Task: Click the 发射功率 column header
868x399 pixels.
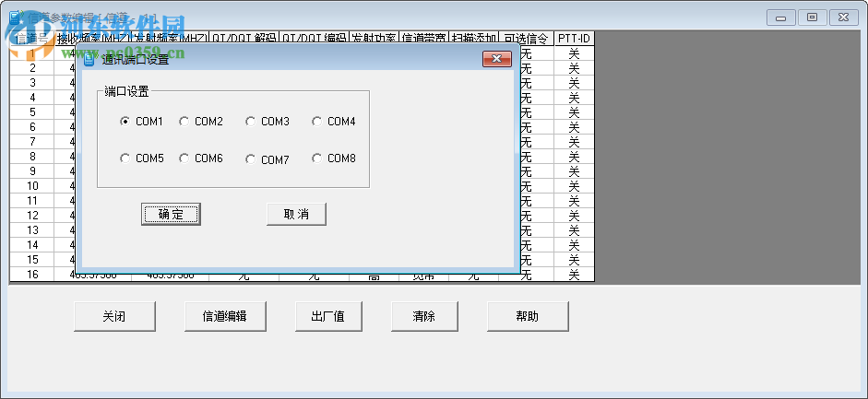Action: [x=375, y=39]
